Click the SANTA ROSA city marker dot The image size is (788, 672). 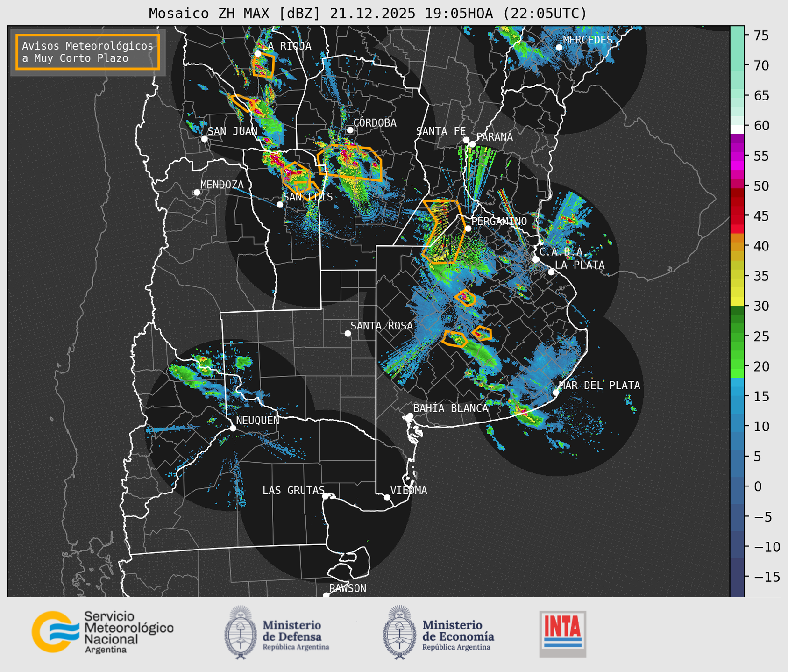348,333
